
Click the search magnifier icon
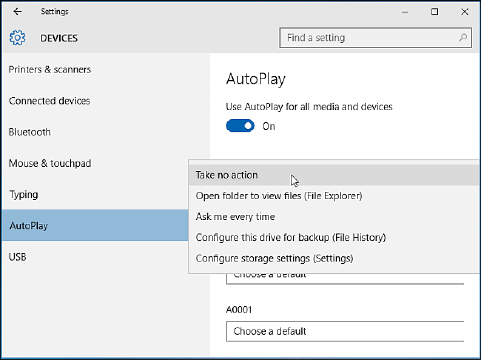(x=463, y=38)
